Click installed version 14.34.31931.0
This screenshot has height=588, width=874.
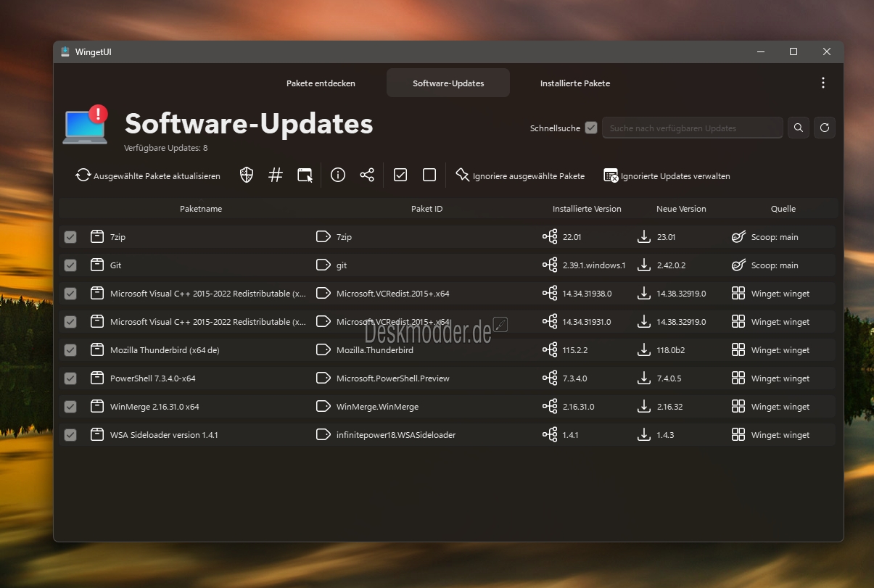tap(587, 322)
